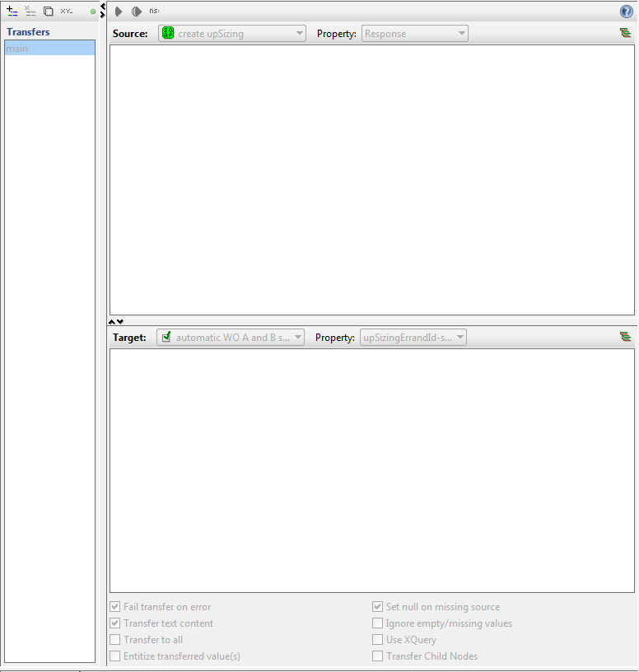
Task: Click the rename transfer XY icon
Action: pos(67,12)
